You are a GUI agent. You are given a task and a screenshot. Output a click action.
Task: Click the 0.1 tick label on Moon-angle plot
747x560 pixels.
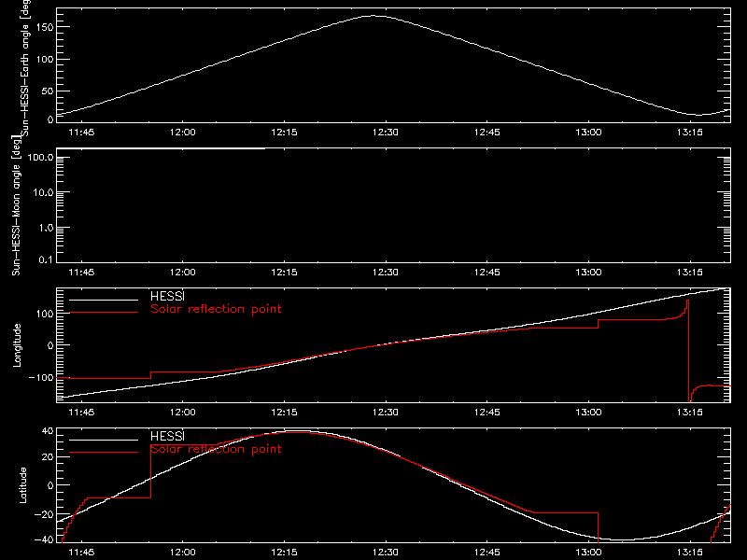(46, 259)
